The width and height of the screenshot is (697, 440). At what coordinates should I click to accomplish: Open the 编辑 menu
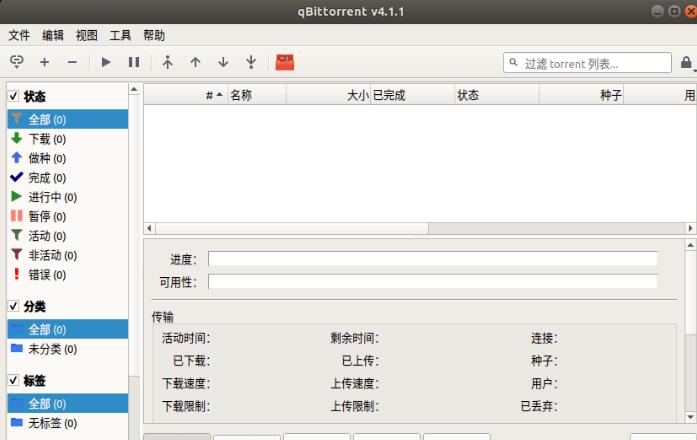(x=53, y=35)
